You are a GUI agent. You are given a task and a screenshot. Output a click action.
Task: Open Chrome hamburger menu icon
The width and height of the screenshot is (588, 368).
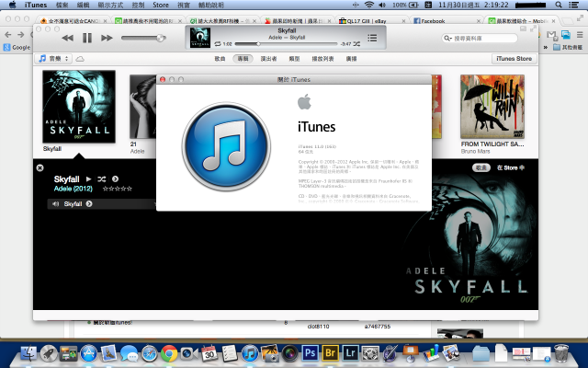click(580, 35)
